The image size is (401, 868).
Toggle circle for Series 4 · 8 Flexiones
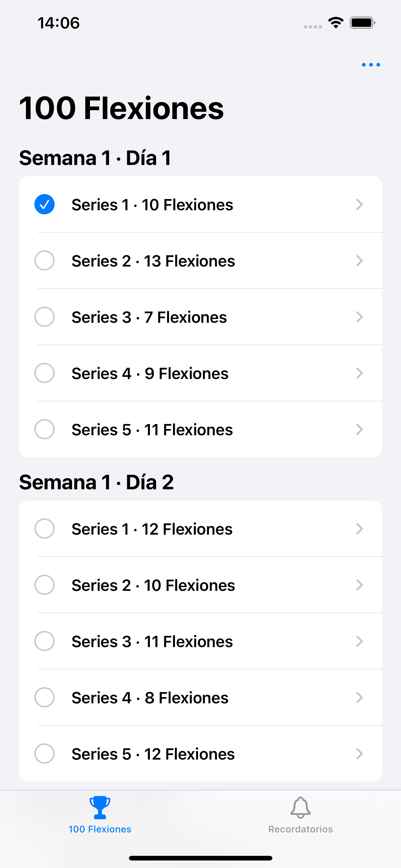click(x=44, y=697)
